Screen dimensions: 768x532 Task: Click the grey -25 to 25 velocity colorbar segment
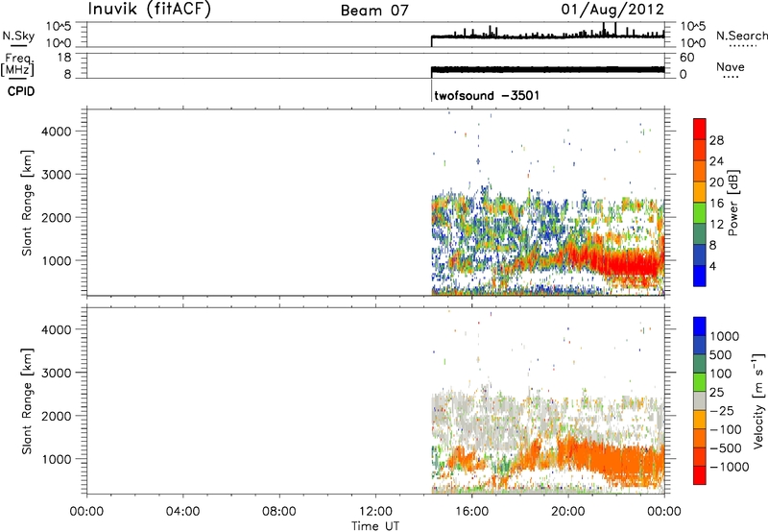coord(700,401)
